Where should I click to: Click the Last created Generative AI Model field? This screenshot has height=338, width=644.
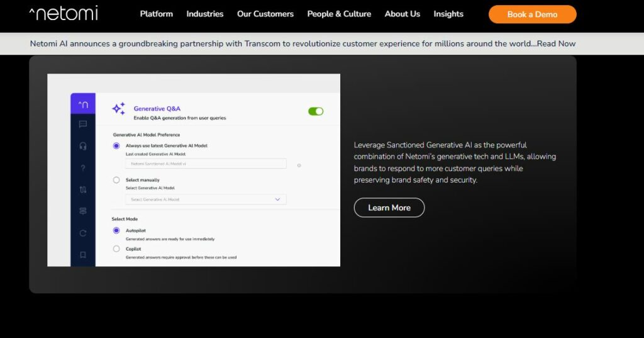[x=206, y=164]
